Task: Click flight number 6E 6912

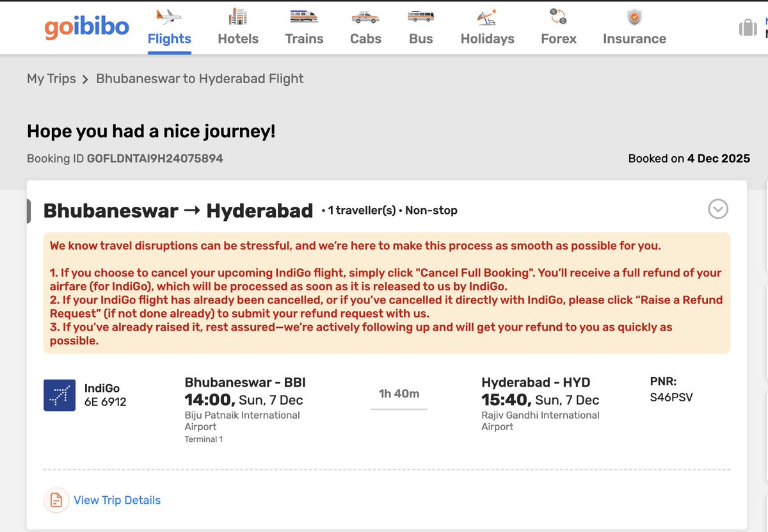Action: (x=106, y=402)
